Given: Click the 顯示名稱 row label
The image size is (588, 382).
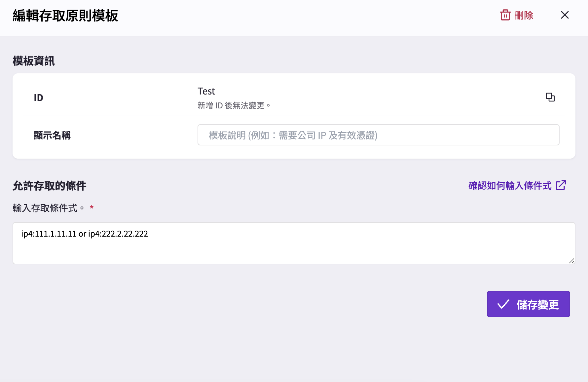Looking at the screenshot, I should tap(52, 135).
